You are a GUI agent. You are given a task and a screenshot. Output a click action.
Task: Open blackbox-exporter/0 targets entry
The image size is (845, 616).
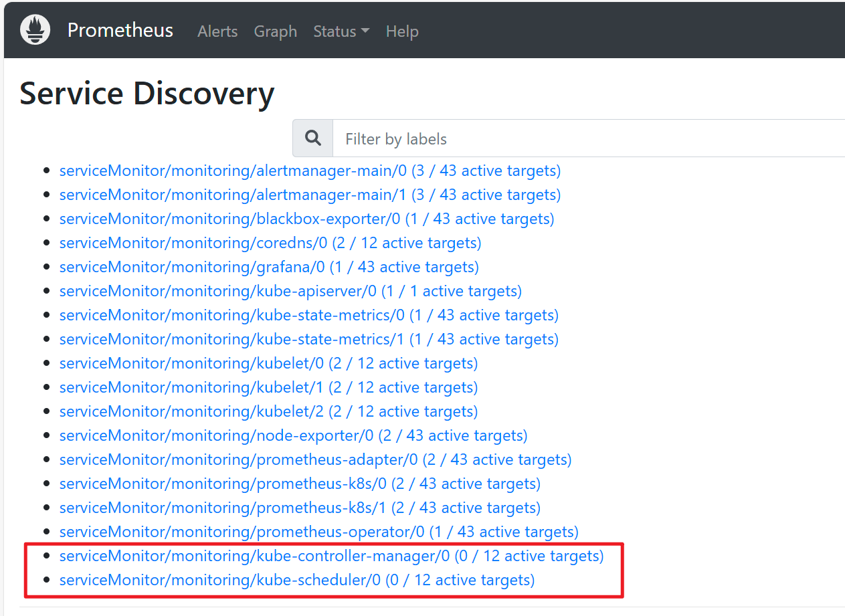coord(306,219)
